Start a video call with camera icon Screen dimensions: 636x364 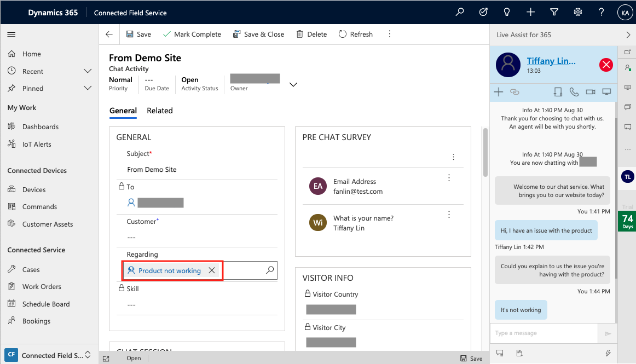pos(591,92)
